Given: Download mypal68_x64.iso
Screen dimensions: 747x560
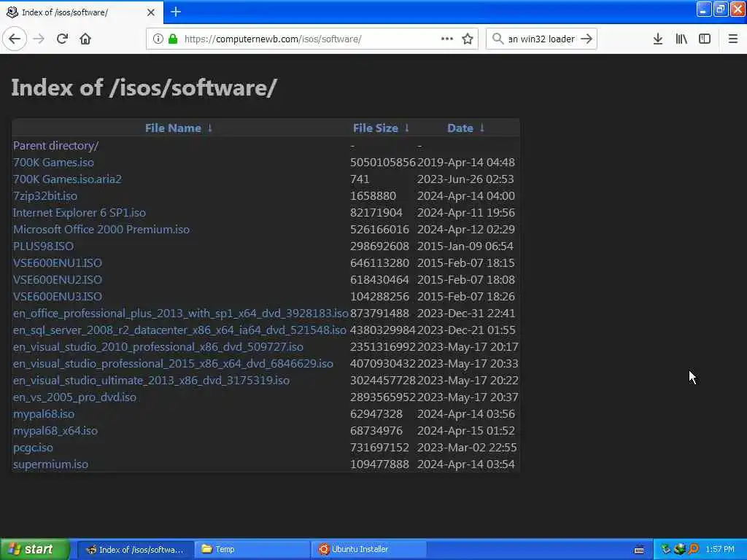Looking at the screenshot, I should 55,430.
